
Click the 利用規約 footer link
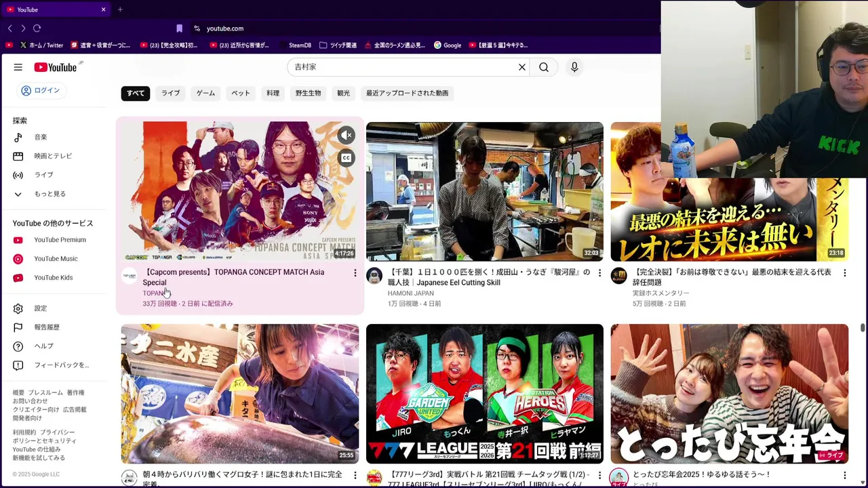[24, 432]
